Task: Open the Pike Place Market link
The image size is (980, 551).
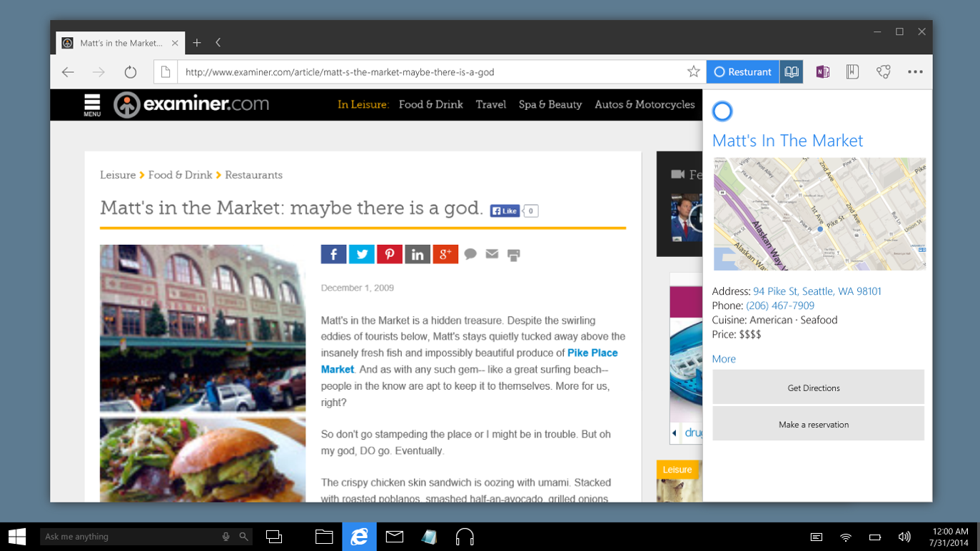Action: tap(470, 361)
